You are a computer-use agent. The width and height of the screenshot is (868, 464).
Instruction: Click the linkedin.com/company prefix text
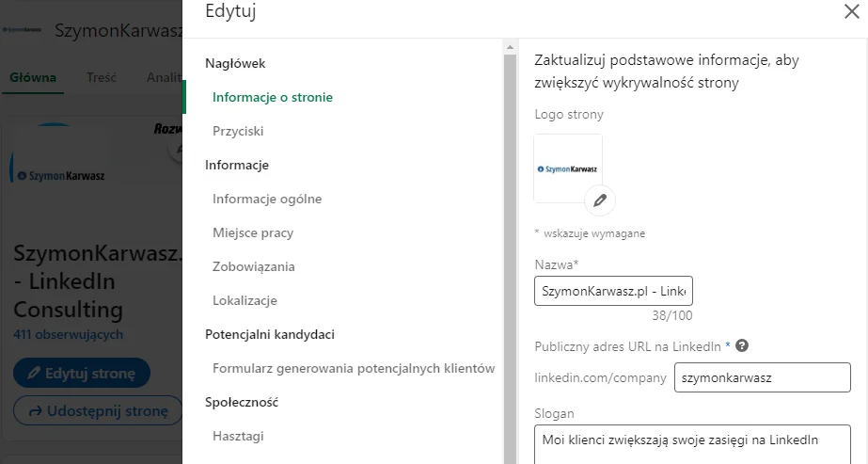click(x=601, y=377)
